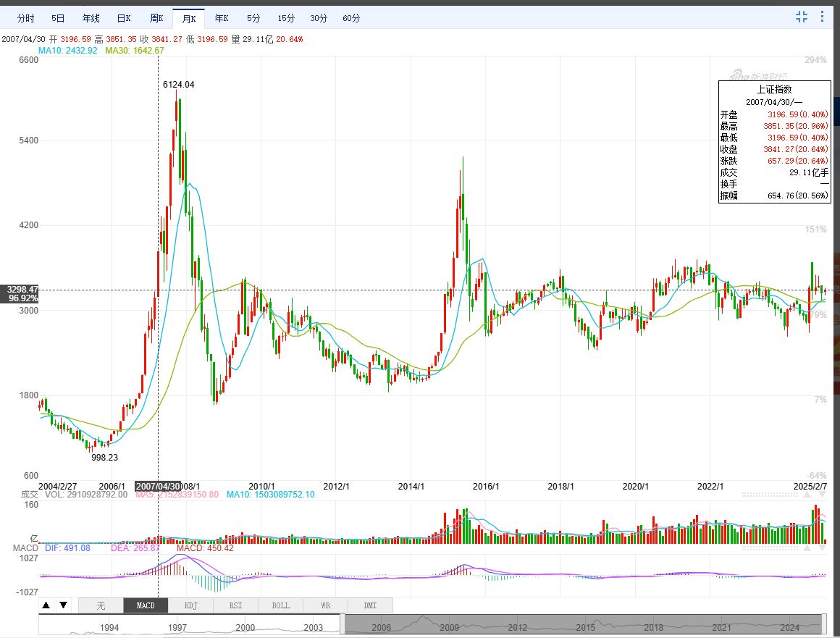Viewport: 840px width, 638px height.
Task: Click the 1997 area in the overview timeline
Action: (177, 626)
